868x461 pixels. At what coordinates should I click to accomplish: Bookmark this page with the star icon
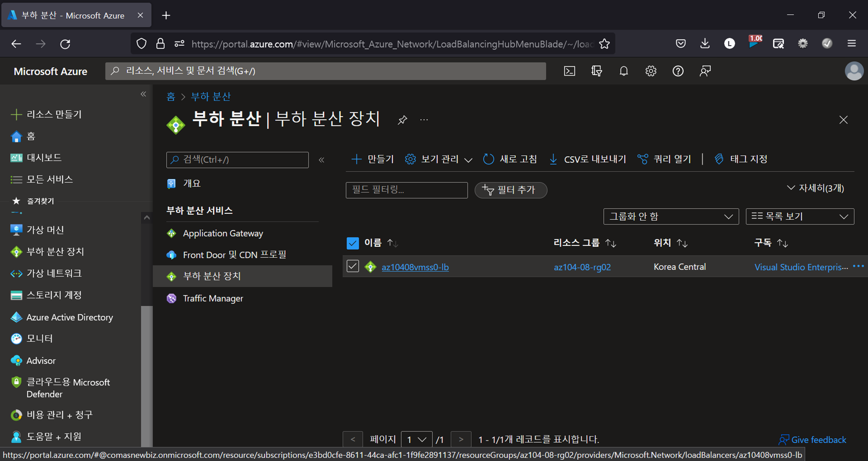tap(604, 44)
